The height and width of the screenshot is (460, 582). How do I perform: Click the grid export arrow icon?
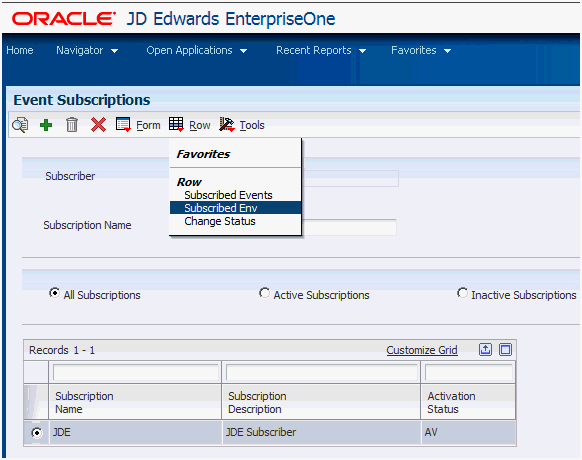tap(485, 349)
